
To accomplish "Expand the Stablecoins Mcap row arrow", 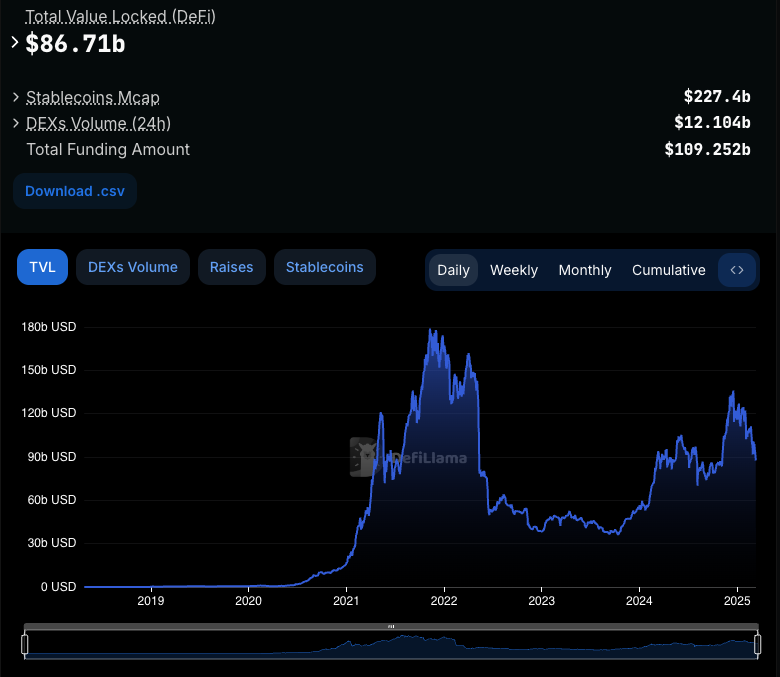I will pyautogui.click(x=16, y=97).
